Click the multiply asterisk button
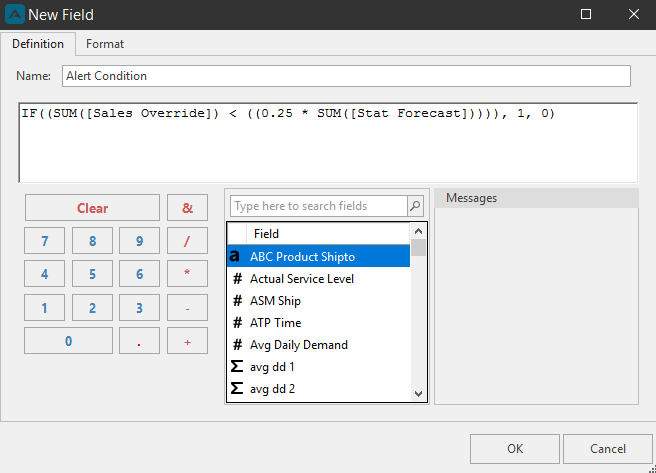 187,274
